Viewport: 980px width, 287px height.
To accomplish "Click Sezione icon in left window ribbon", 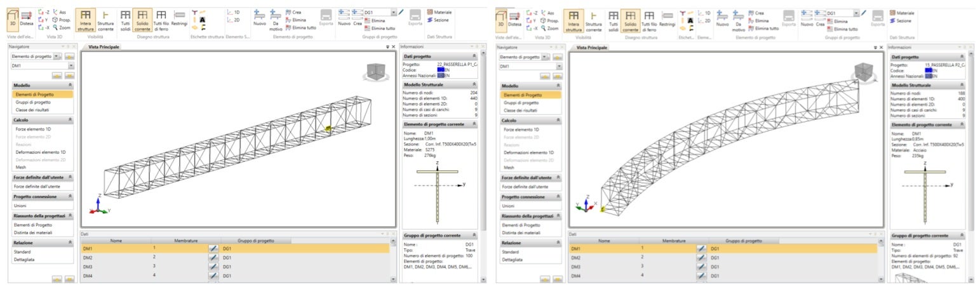I will click(441, 20).
